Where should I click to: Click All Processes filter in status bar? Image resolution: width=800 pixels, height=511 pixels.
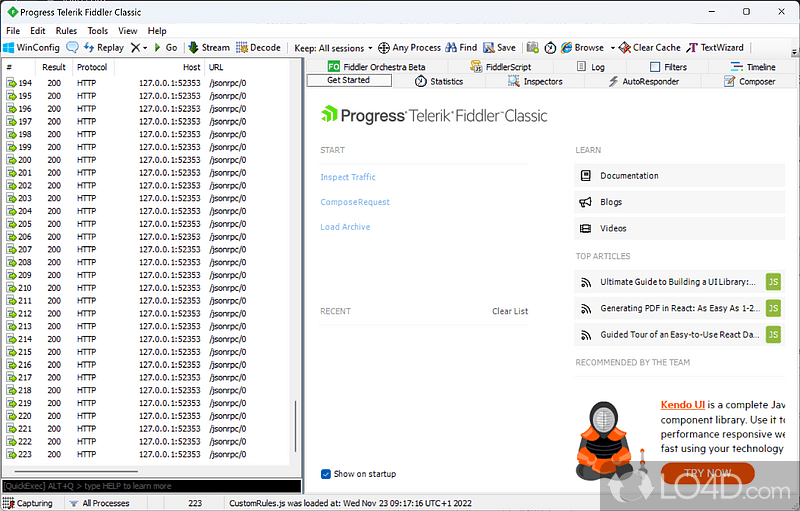[x=100, y=503]
